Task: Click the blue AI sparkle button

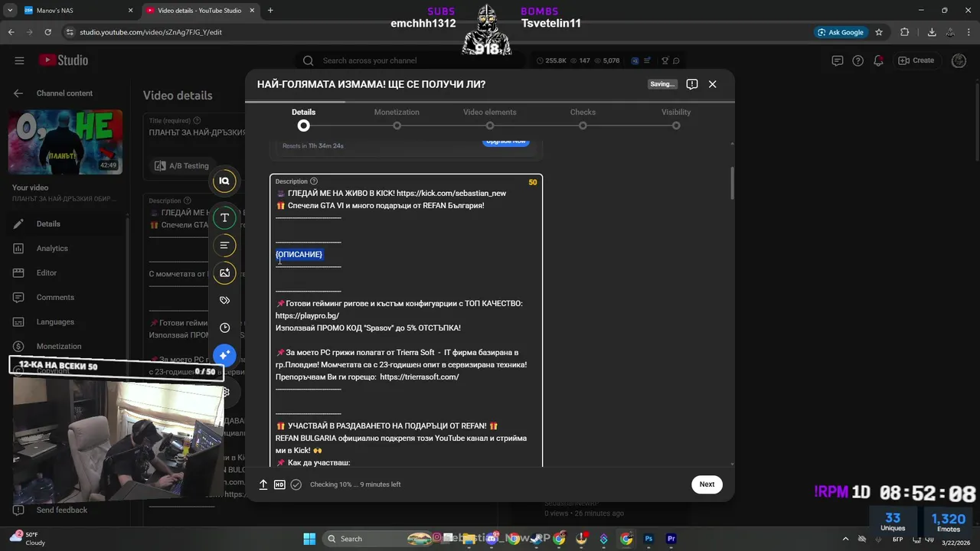Action: tap(224, 355)
